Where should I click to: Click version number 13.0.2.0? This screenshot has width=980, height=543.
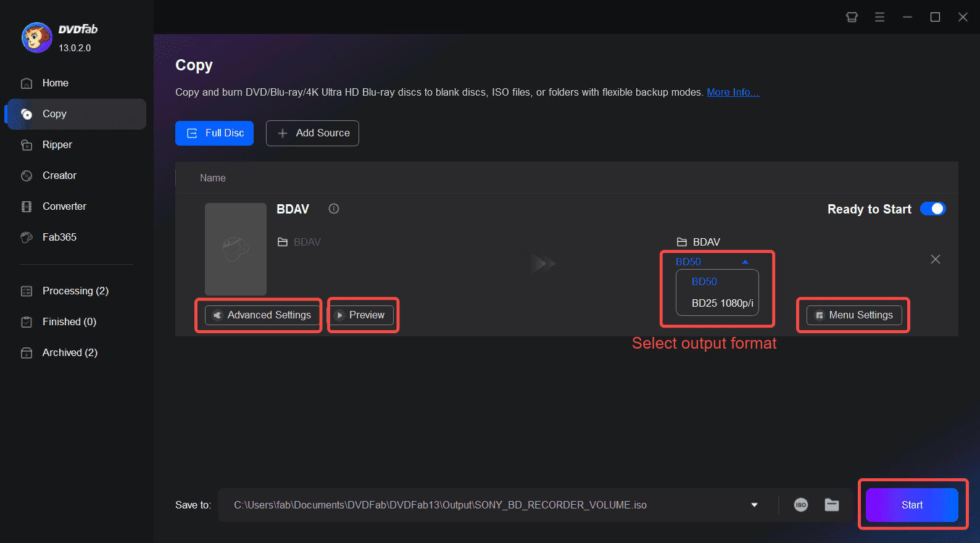pos(75,48)
